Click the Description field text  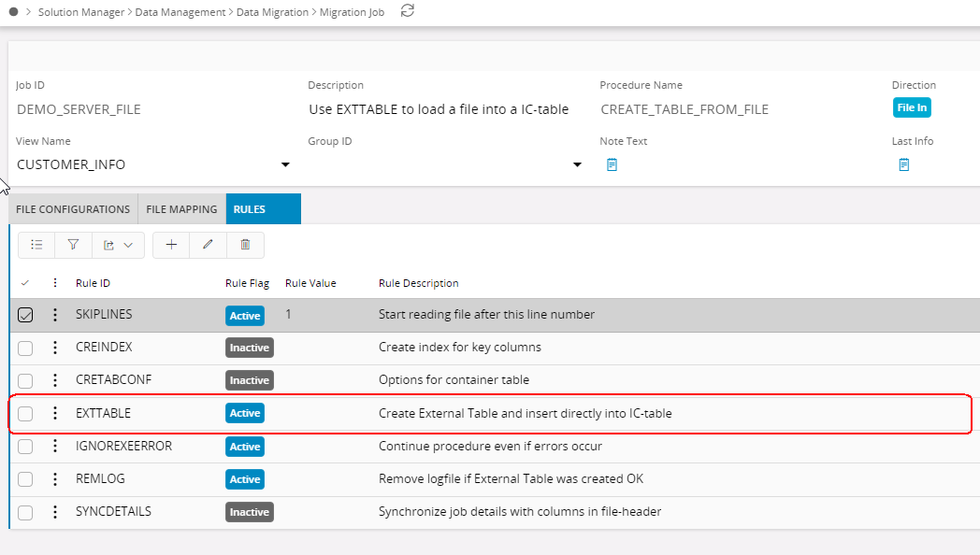pyautogui.click(x=439, y=109)
